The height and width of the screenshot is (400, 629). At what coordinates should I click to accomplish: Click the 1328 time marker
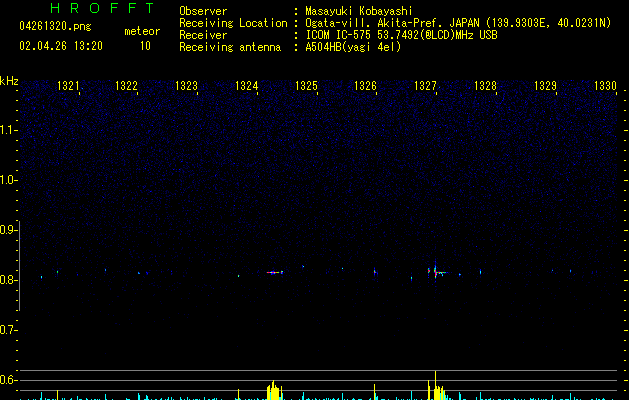click(485, 86)
